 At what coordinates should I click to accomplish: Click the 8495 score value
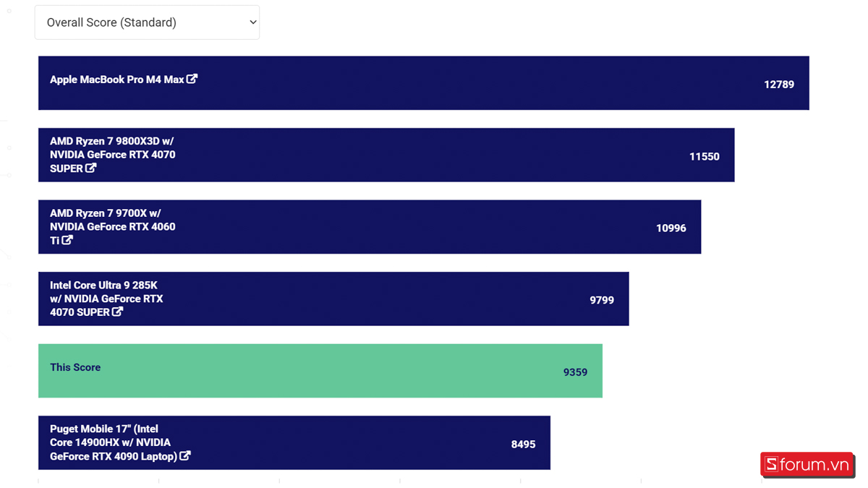click(x=524, y=444)
